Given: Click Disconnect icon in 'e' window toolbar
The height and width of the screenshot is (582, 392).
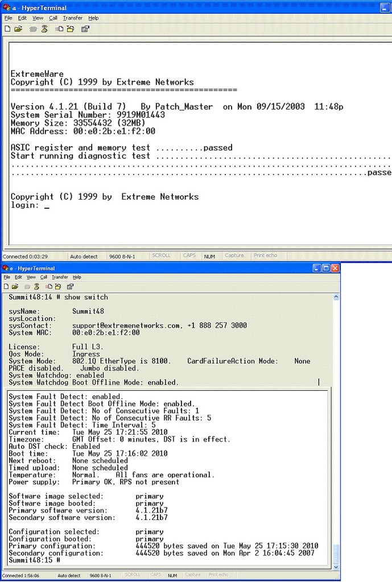Looking at the screenshot, I should (x=37, y=287).
